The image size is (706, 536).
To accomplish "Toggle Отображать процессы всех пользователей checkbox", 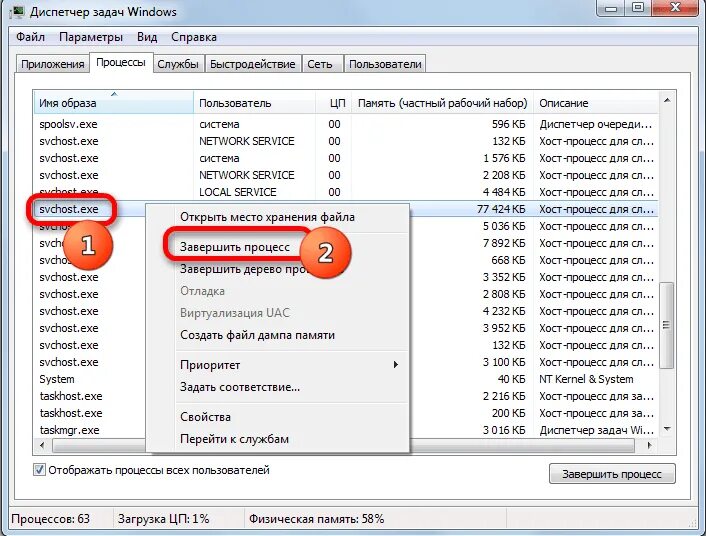I will [x=39, y=470].
